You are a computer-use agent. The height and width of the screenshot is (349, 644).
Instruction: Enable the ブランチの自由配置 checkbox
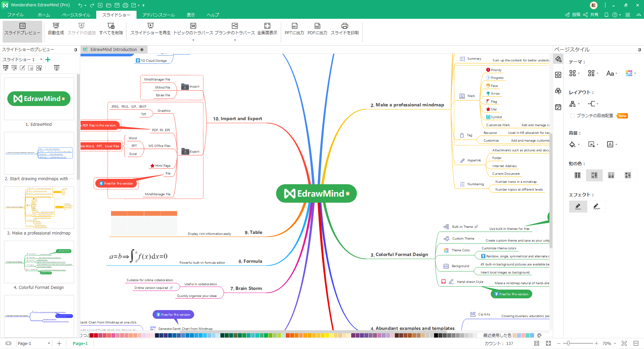[x=573, y=116]
